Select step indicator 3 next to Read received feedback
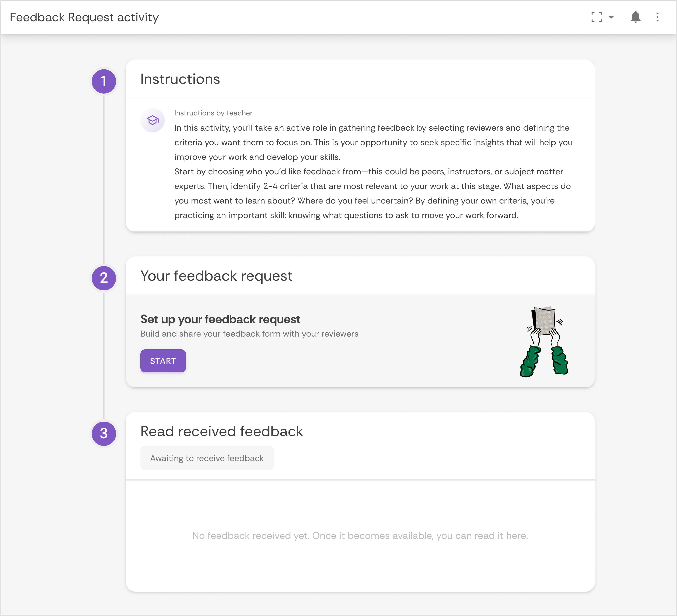Image resolution: width=677 pixels, height=616 pixels. (x=104, y=433)
